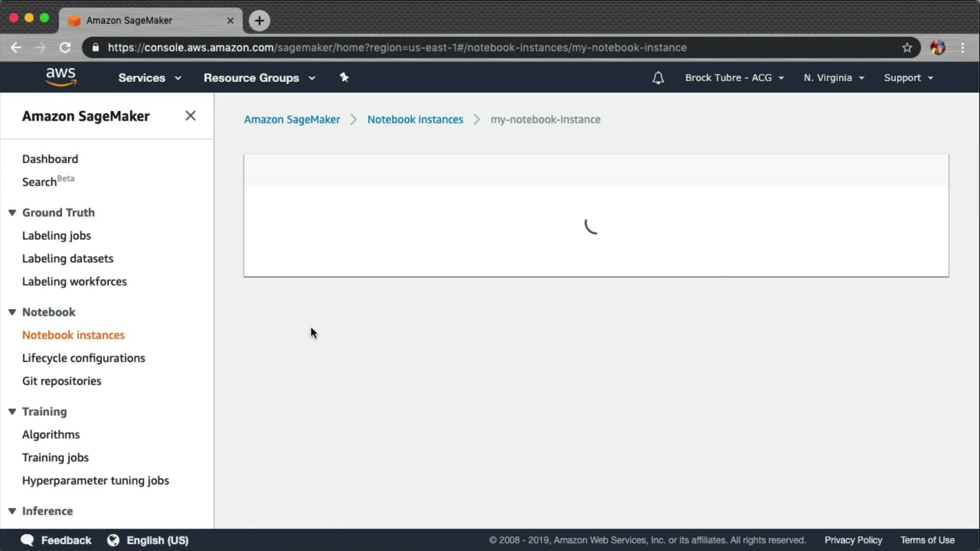
Task: Open the Chrome three-dot menu
Action: [x=963, y=47]
